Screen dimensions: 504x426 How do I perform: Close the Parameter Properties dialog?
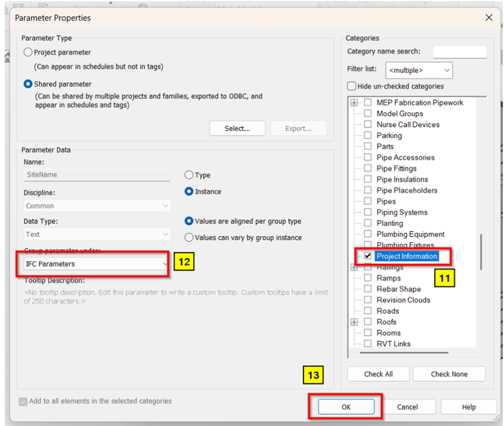coord(489,18)
